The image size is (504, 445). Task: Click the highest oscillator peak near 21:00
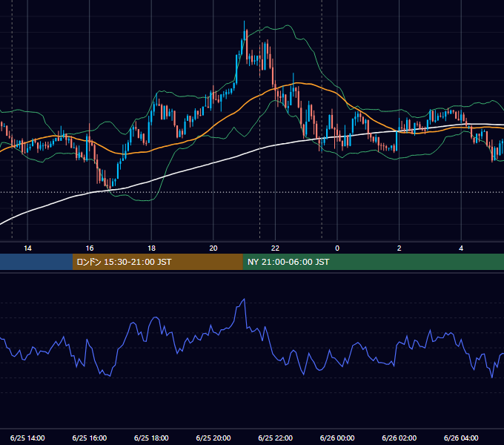pos(245,300)
